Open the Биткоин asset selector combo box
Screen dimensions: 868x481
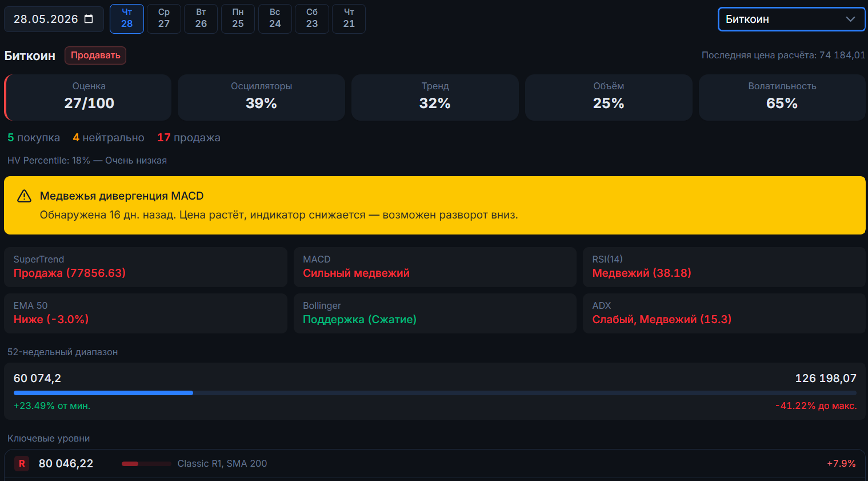tap(791, 19)
